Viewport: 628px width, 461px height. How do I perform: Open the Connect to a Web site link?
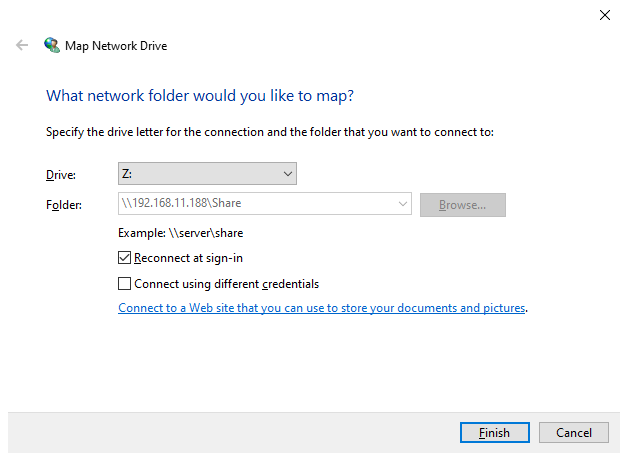pos(322,308)
